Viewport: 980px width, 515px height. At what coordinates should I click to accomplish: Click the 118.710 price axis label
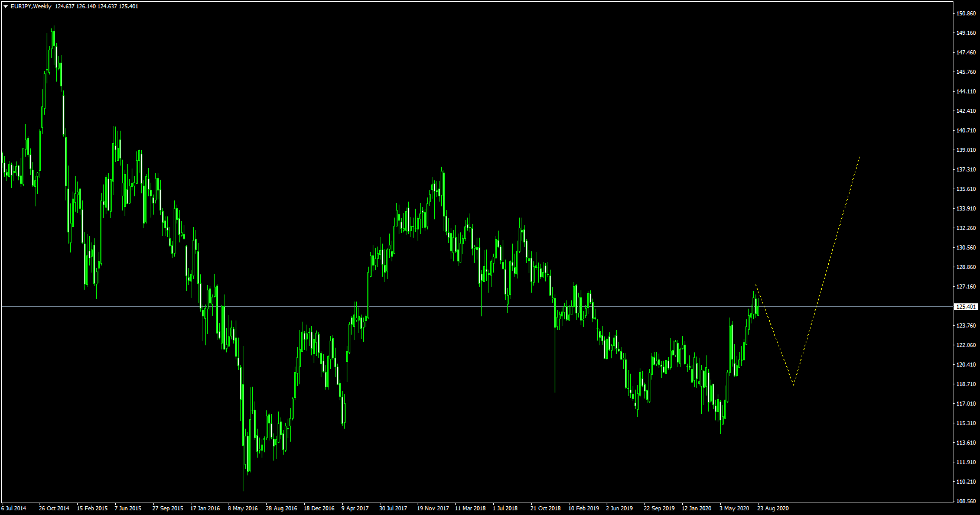click(x=965, y=384)
